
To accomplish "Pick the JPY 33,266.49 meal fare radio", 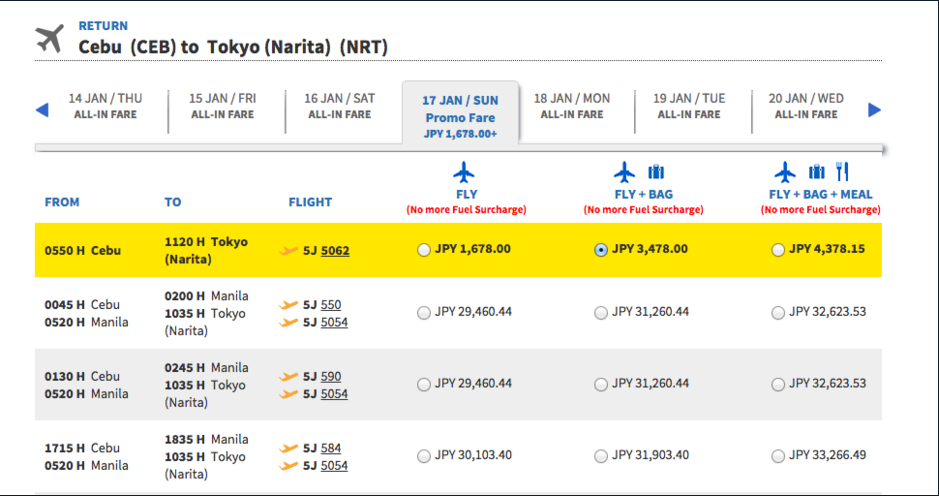I will (778, 456).
